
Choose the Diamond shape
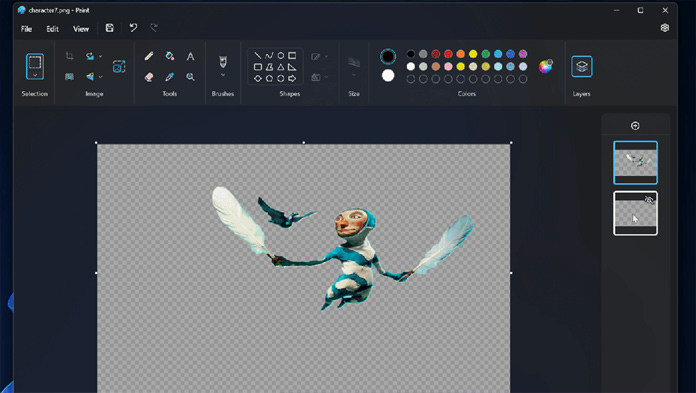257,79
